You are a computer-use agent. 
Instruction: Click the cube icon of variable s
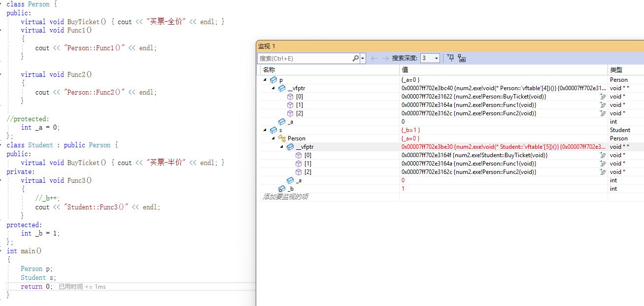point(273,130)
